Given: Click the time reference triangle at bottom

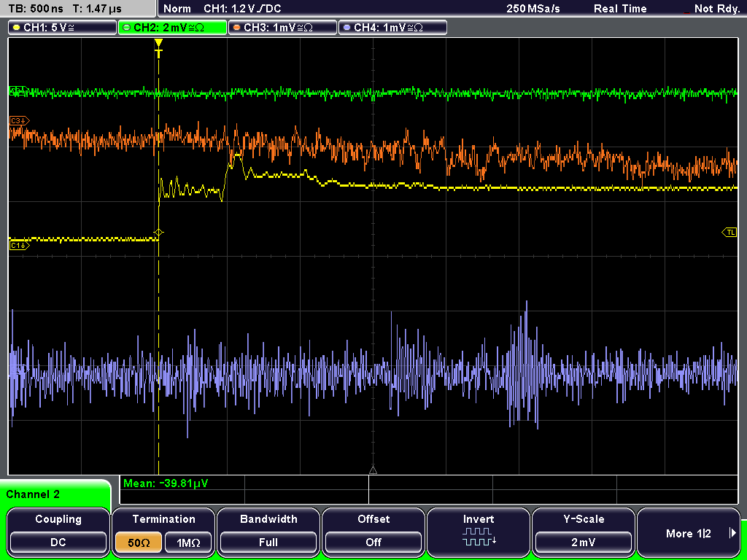Looking at the screenshot, I should [373, 470].
